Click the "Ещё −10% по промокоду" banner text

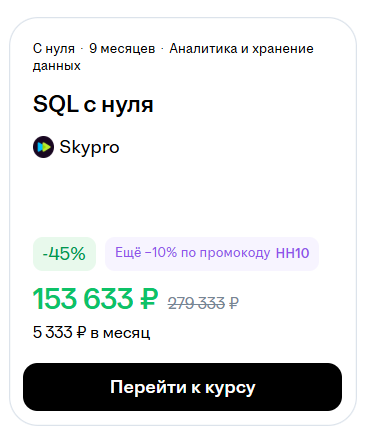click(192, 253)
